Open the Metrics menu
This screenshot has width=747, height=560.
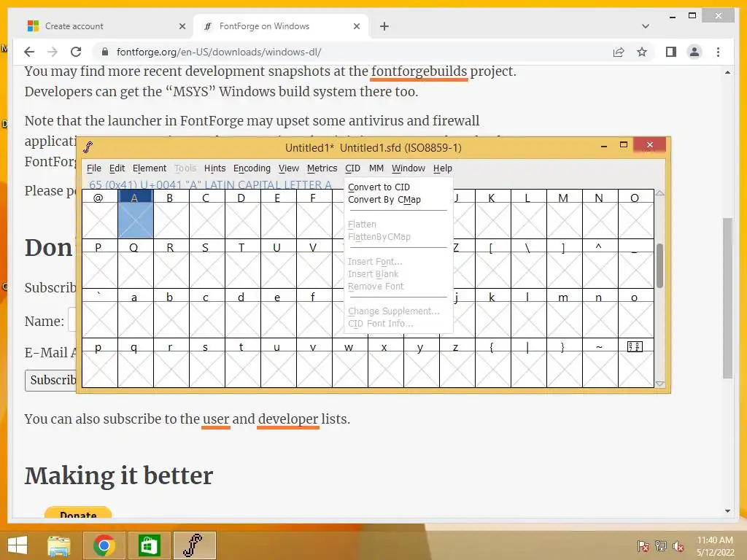pyautogui.click(x=322, y=168)
